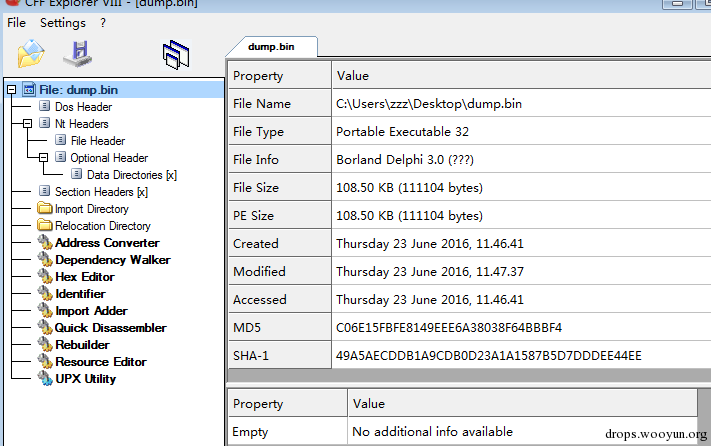The height and width of the screenshot is (446, 711).
Task: Click the Open file folder icon in toolbar
Action: [31, 54]
